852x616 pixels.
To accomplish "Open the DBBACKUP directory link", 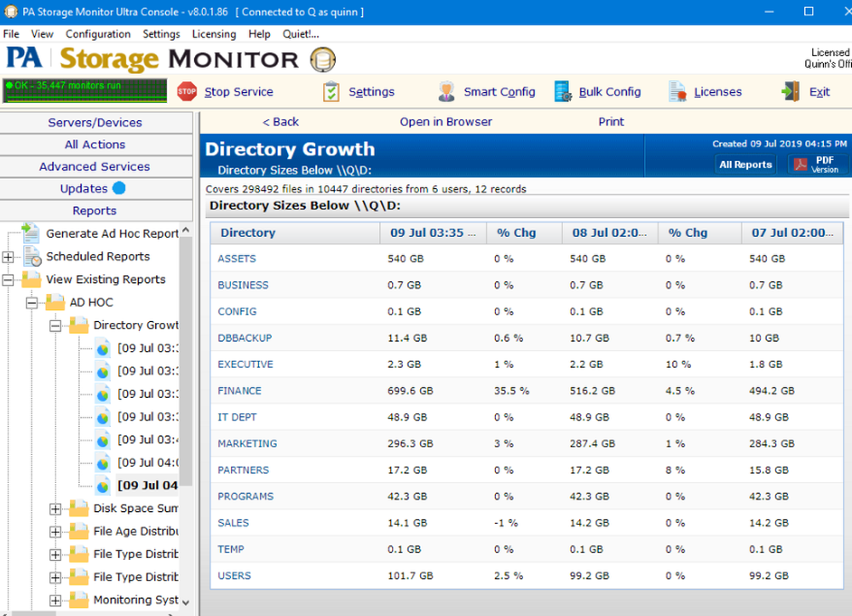I will click(x=245, y=338).
